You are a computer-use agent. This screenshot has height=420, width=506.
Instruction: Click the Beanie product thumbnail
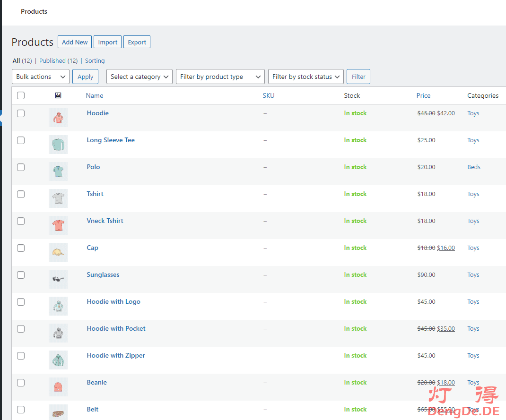click(58, 387)
